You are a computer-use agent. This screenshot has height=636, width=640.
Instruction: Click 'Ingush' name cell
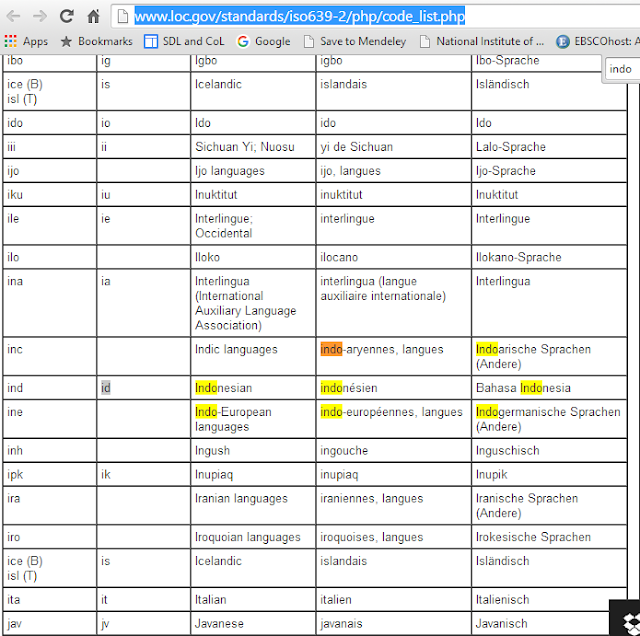[x=253, y=450]
